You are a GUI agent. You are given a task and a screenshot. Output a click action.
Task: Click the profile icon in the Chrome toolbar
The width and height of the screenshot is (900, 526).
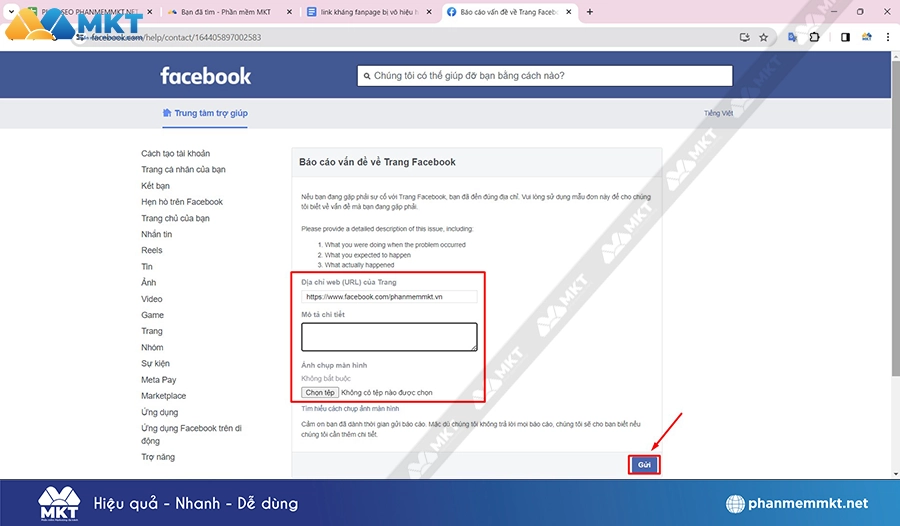click(867, 37)
